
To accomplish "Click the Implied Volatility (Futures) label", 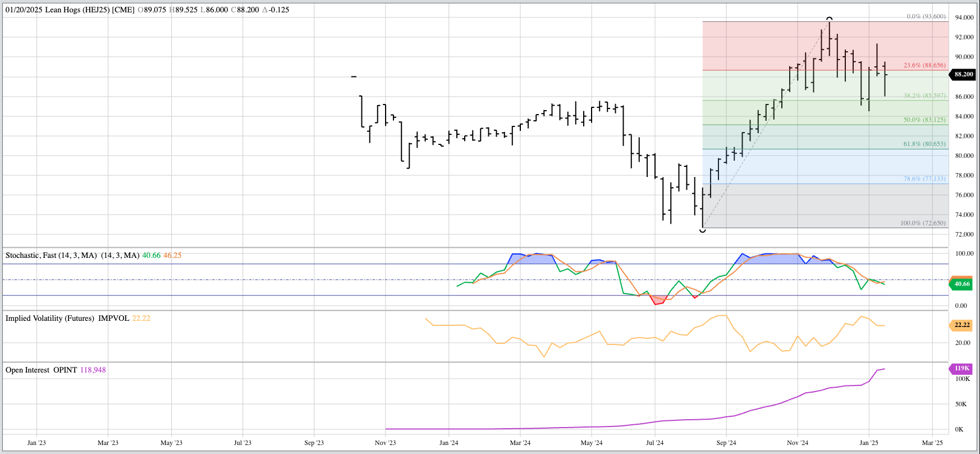I will tap(50, 318).
